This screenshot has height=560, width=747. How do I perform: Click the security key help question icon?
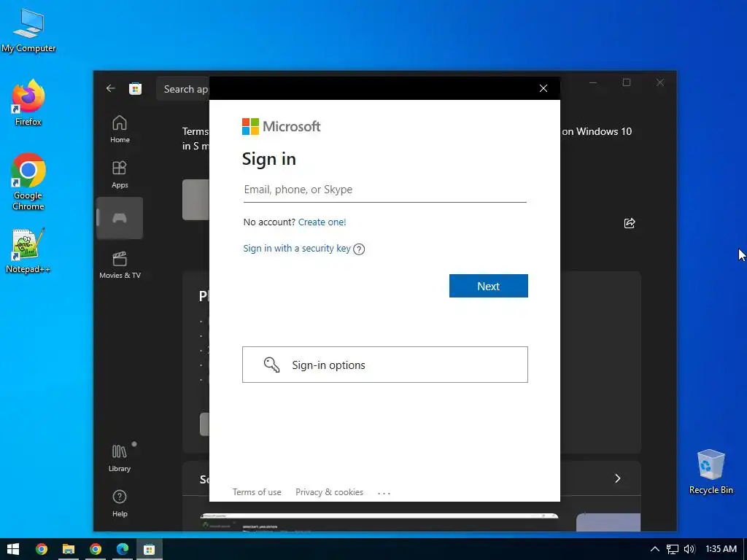click(x=359, y=249)
